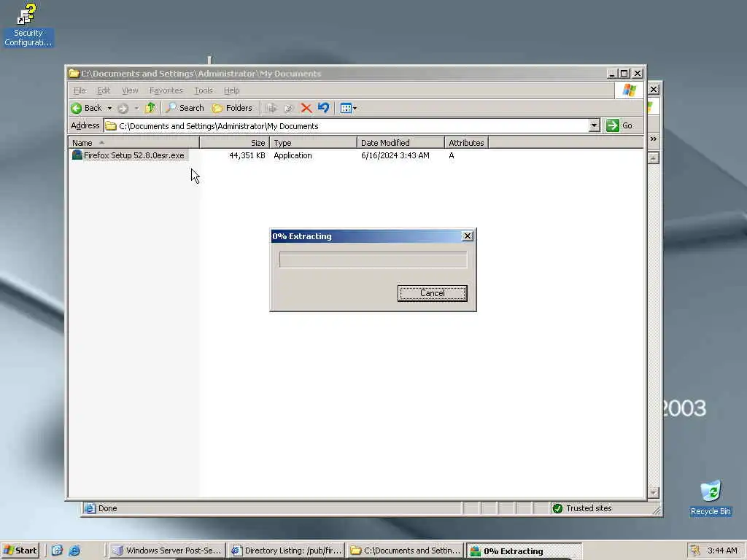Close the browser window behind Explorer
The width and height of the screenshot is (747, 560).
(654, 89)
